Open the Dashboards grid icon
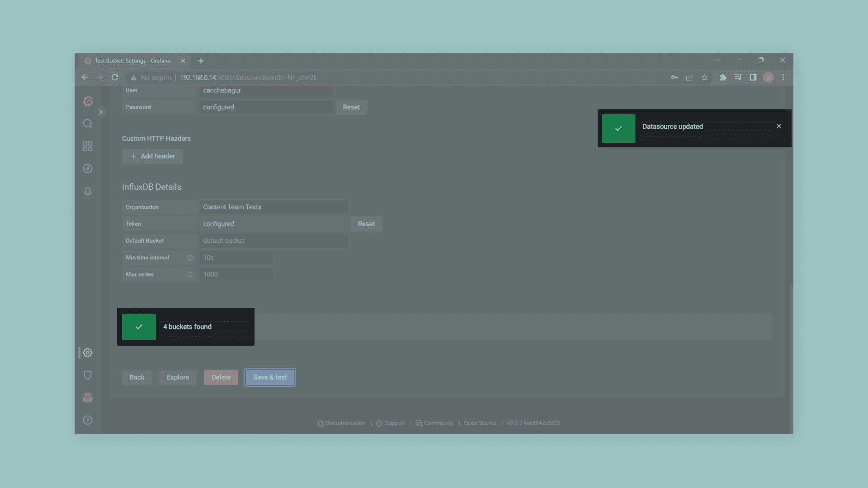 (88, 146)
